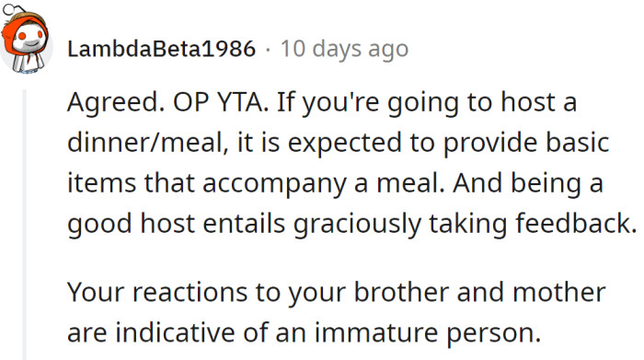Viewport: 644px width, 360px height.
Task: Open LambdaBeta1986's Snoo avatar
Action: (26, 40)
